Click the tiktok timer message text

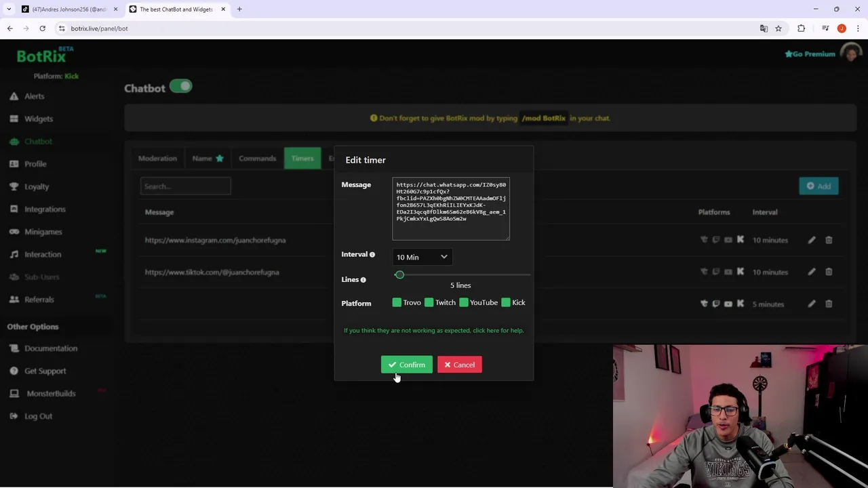point(212,272)
